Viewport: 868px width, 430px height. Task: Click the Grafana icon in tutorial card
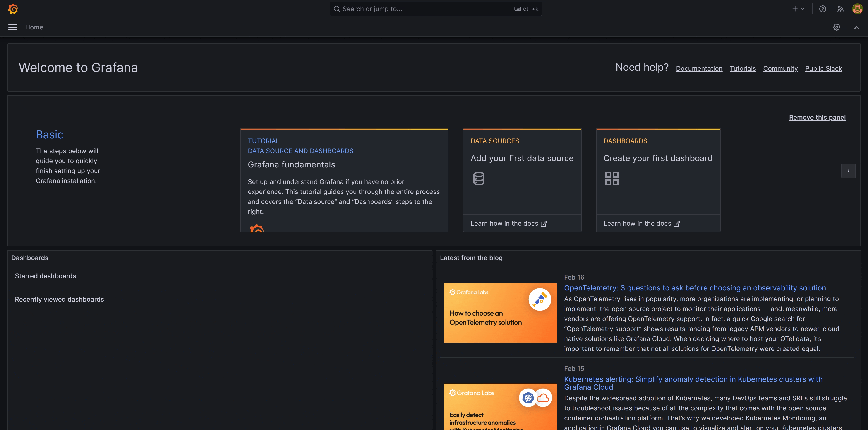[257, 228]
